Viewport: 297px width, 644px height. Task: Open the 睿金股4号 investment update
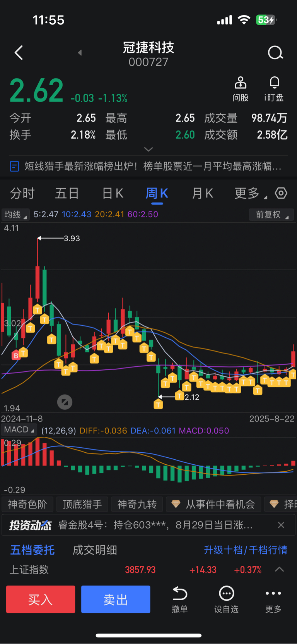(155, 525)
